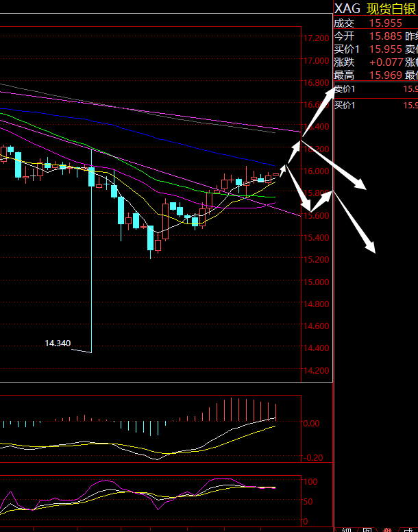Click the 今开 label in quote panel
The width and height of the screenshot is (418, 532).
point(344,36)
